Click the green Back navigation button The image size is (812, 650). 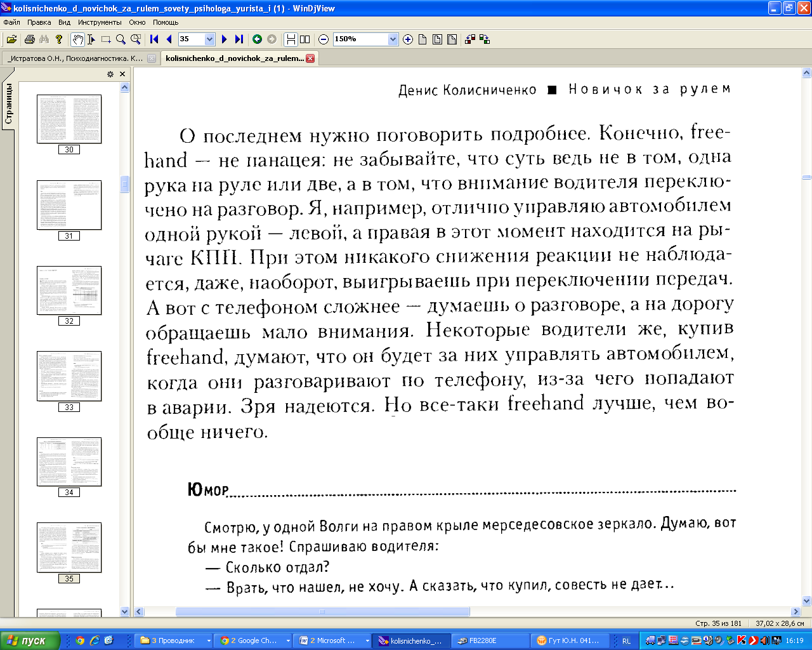coord(257,39)
